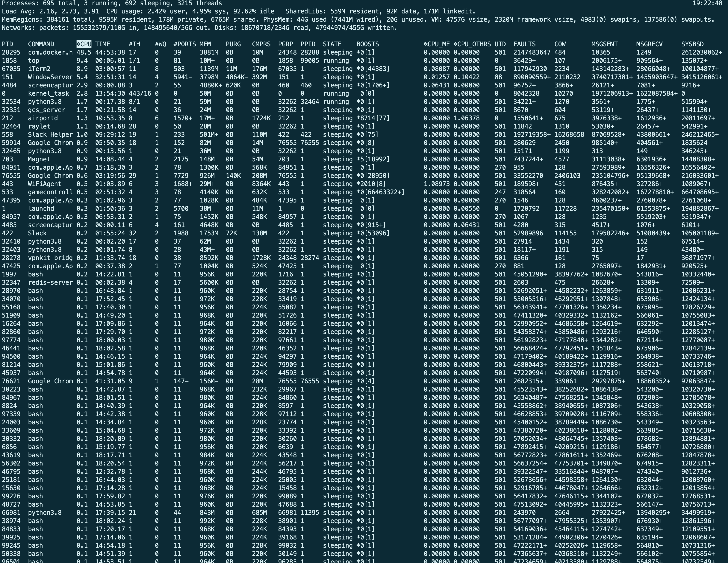
Task: Click the boosts value *0[66463322+]
Action: coord(380,192)
